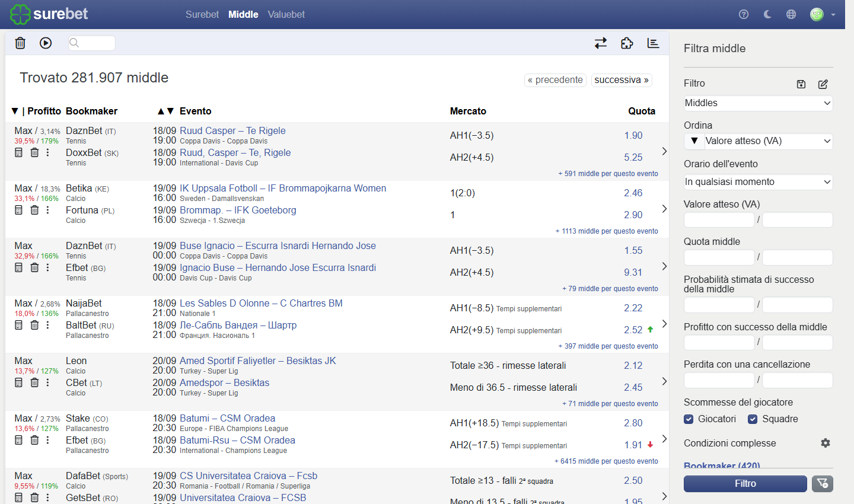Sort by the Evento column arrows
The height and width of the screenshot is (504, 854).
pyautogui.click(x=165, y=111)
